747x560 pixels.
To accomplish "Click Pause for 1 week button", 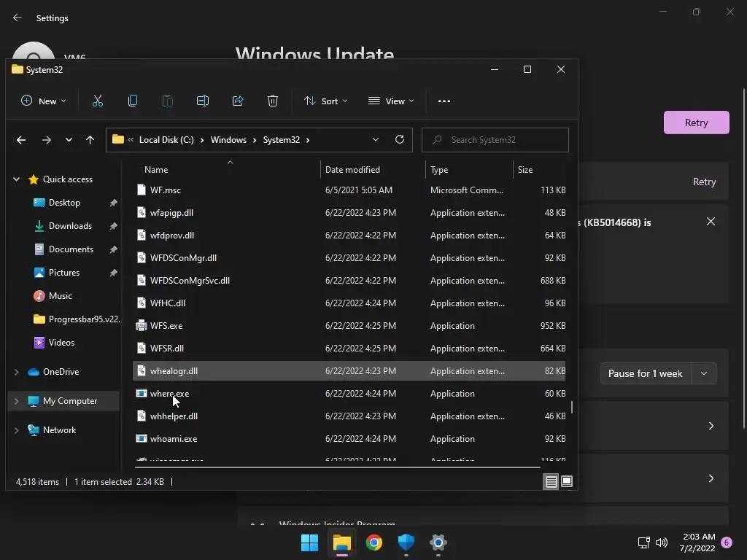I will (x=645, y=373).
